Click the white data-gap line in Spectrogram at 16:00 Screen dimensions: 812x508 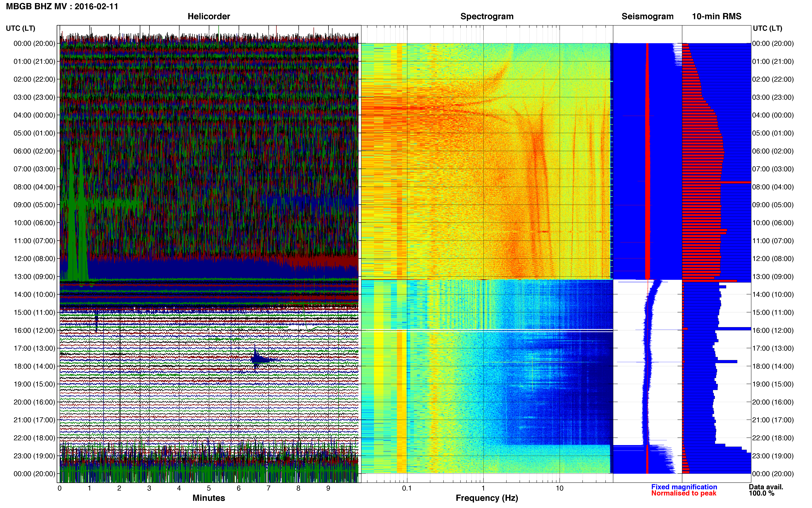point(487,331)
